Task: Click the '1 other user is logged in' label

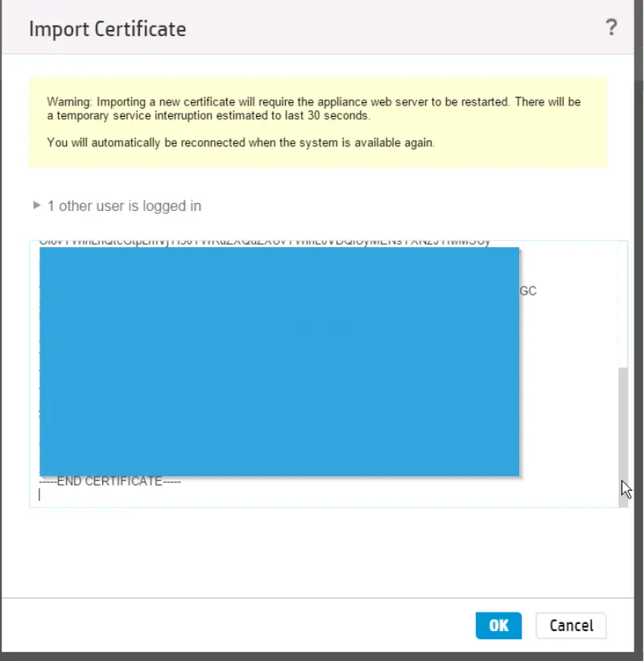Action: click(125, 206)
